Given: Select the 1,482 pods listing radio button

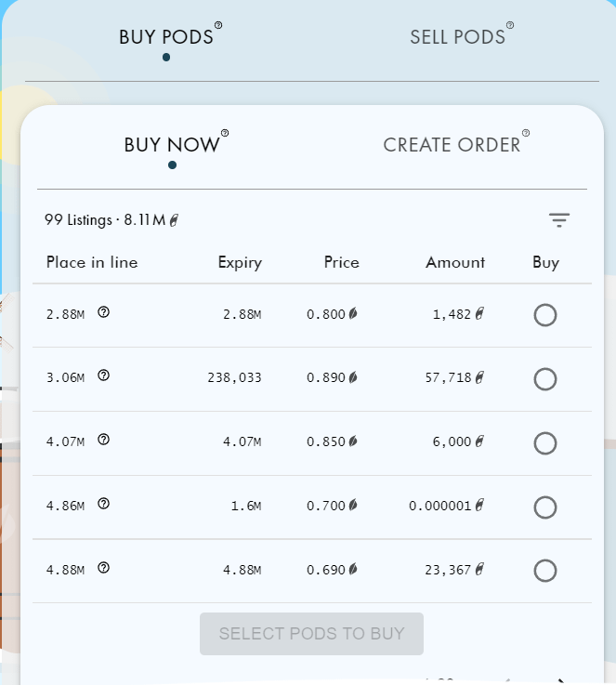Looking at the screenshot, I should 545,315.
